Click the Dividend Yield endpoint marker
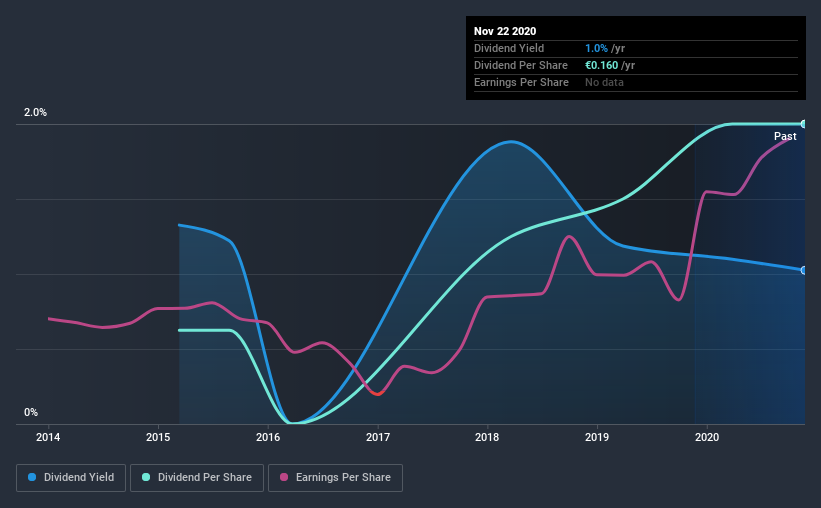 tap(803, 270)
